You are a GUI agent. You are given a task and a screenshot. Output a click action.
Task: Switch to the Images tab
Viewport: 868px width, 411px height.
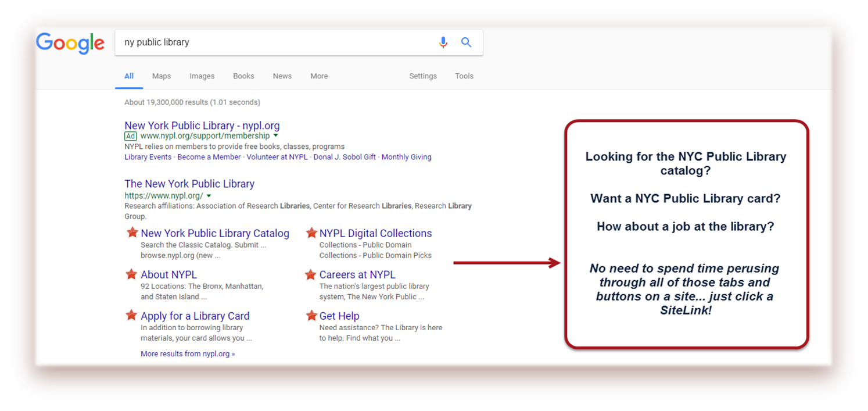pos(202,76)
